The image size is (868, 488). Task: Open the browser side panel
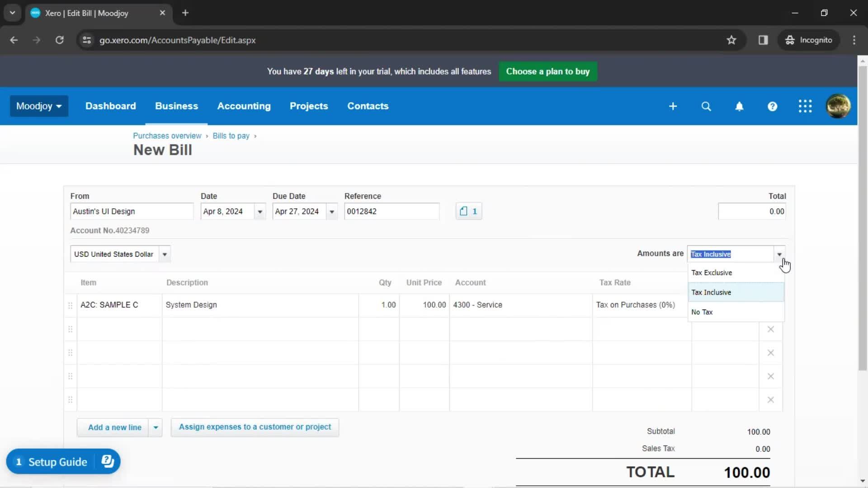[x=763, y=40]
